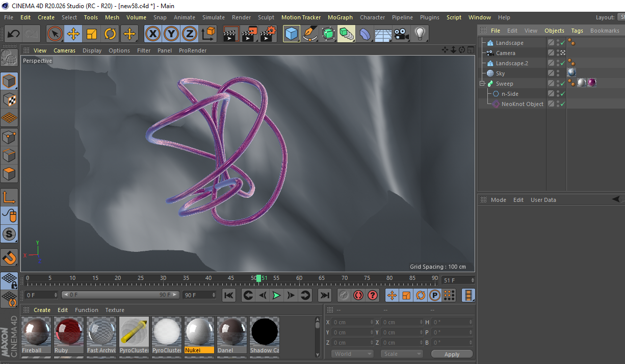Toggle Y axis lock
Image resolution: width=625 pixels, height=364 pixels.
(x=171, y=34)
